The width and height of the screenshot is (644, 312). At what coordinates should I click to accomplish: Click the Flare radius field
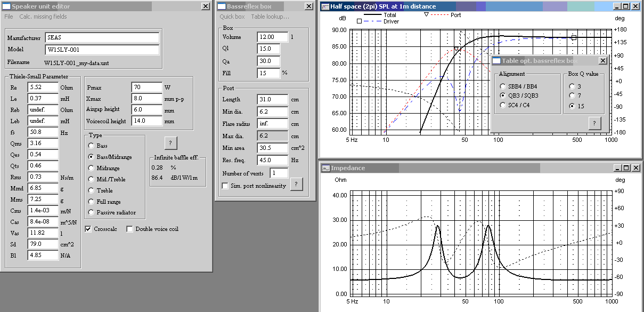[272, 123]
